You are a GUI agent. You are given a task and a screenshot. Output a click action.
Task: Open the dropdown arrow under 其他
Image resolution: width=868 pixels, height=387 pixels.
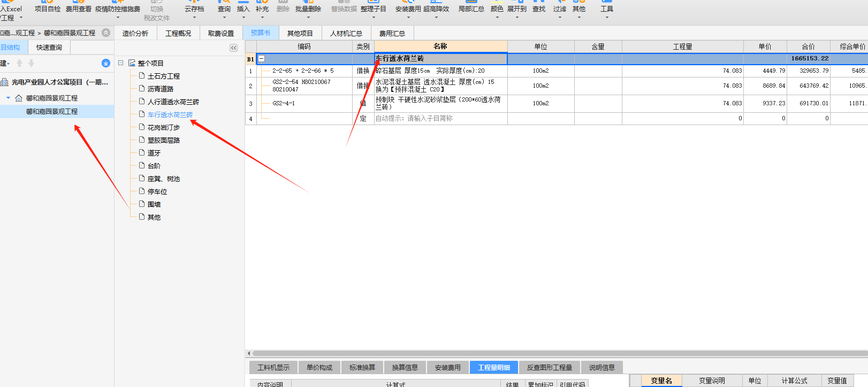(x=579, y=18)
